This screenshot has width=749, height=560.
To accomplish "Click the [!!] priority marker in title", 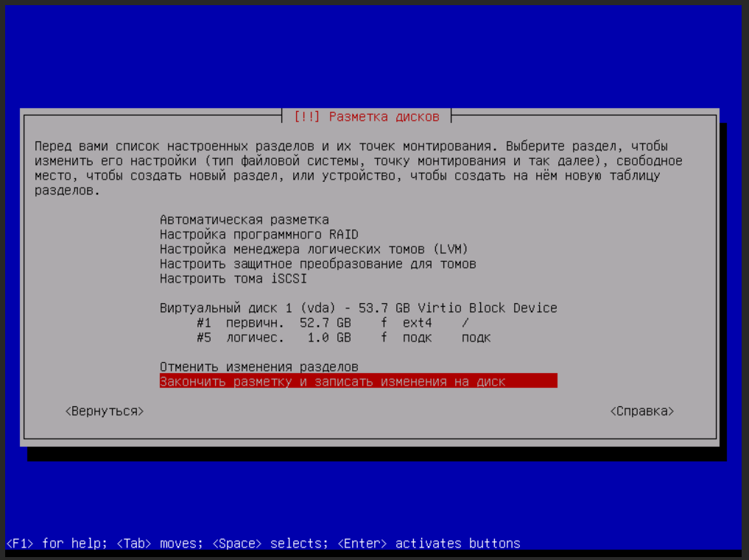I will click(306, 117).
